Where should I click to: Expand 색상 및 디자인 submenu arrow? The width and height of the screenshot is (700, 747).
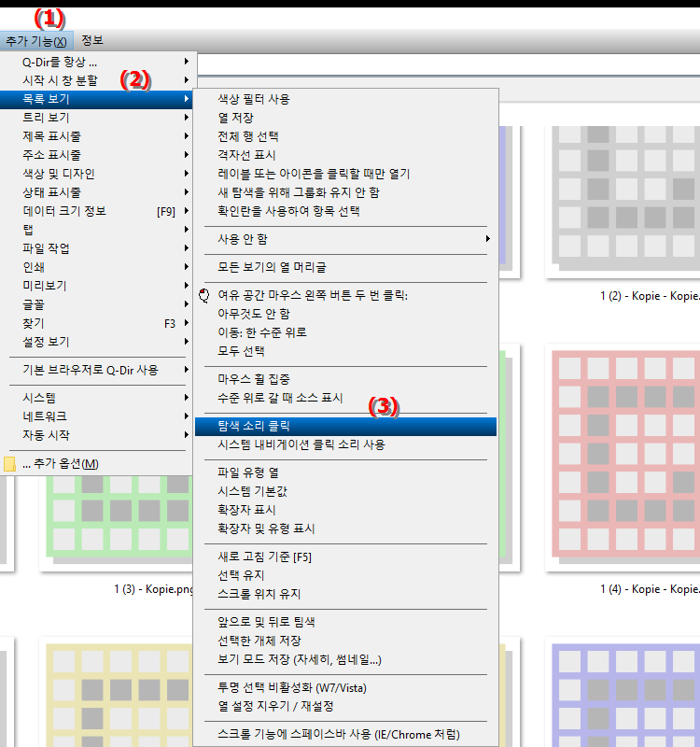(186, 174)
